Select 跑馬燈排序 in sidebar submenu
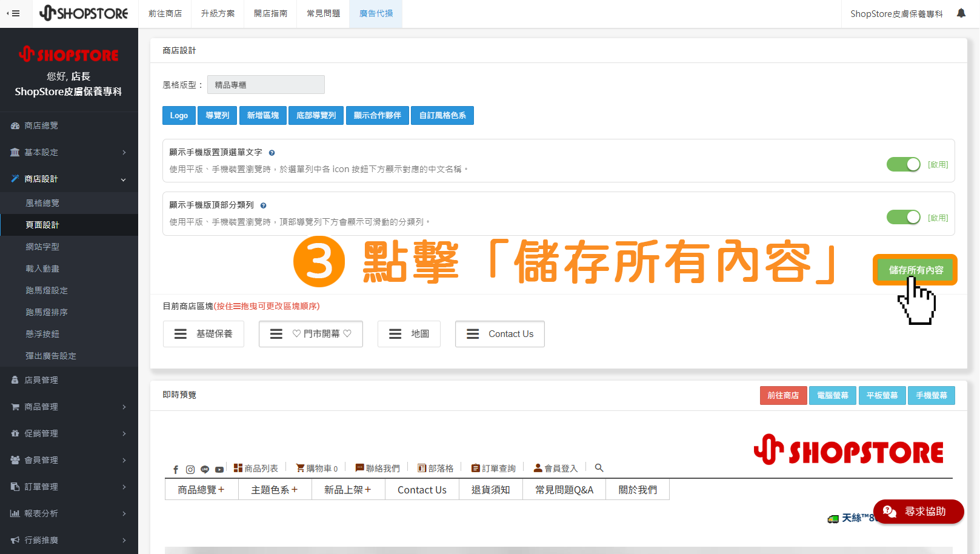Screen dimensions: 980x554 69,312
